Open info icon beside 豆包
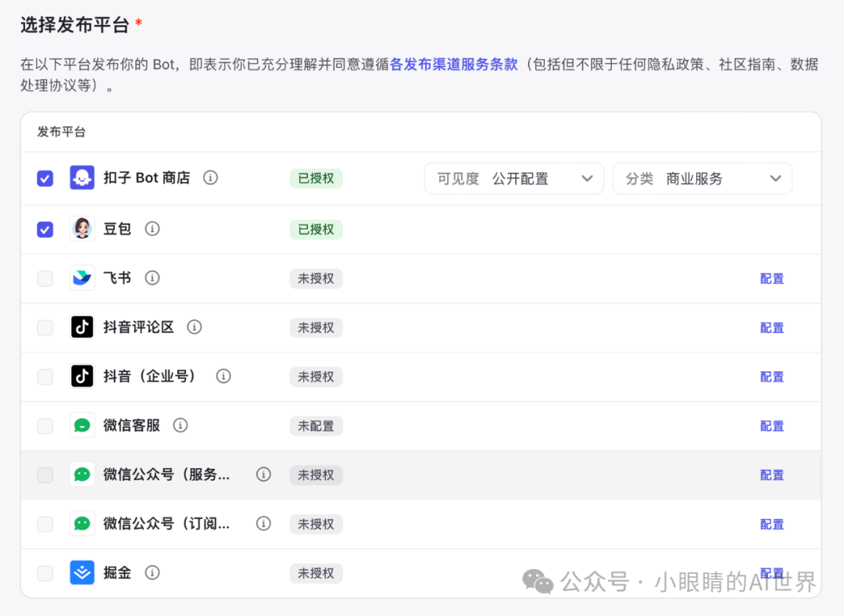The height and width of the screenshot is (616, 844). click(152, 229)
